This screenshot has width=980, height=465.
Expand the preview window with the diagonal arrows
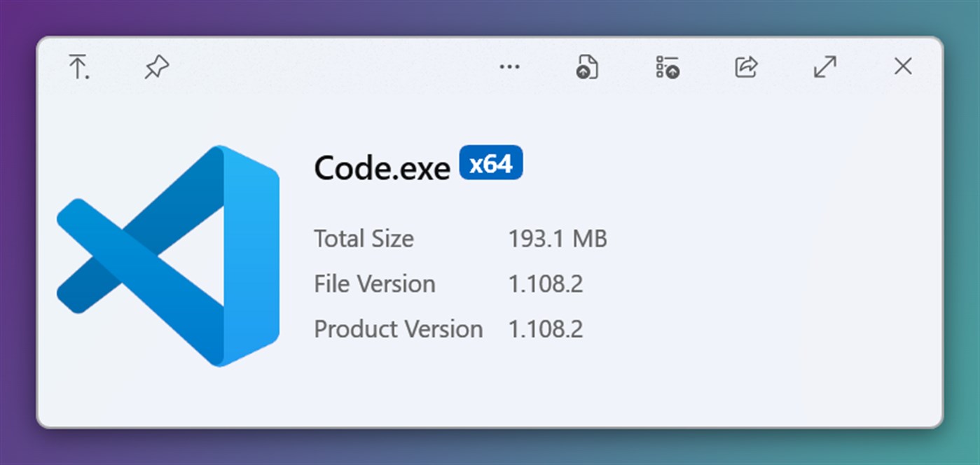pyautogui.click(x=825, y=67)
